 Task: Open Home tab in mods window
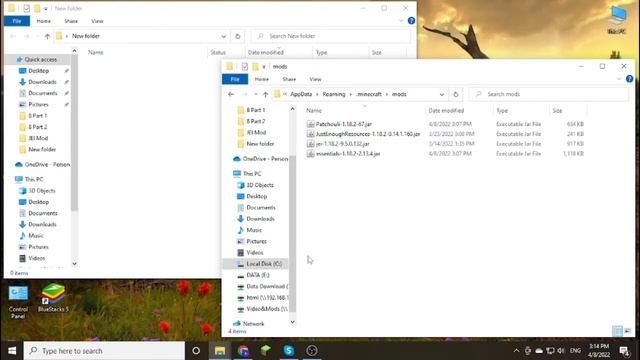point(262,79)
